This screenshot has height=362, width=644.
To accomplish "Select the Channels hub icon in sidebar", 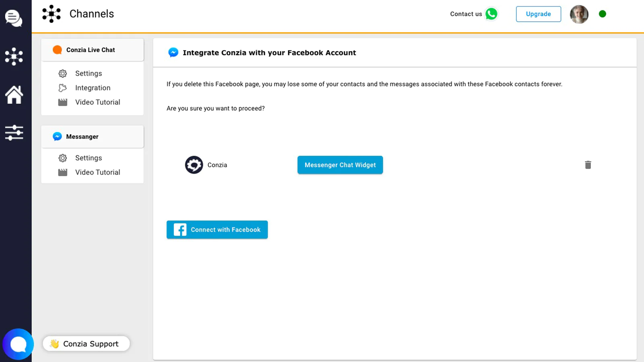I will [14, 56].
